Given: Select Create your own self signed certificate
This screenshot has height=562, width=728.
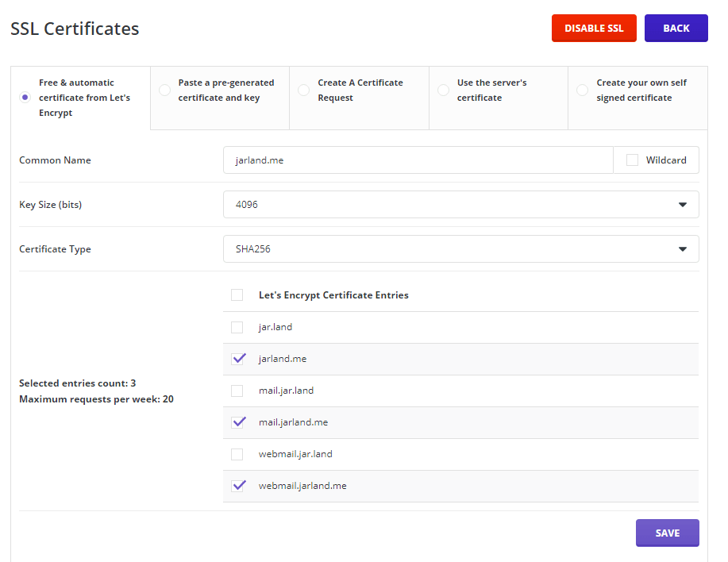Looking at the screenshot, I should click(583, 90).
